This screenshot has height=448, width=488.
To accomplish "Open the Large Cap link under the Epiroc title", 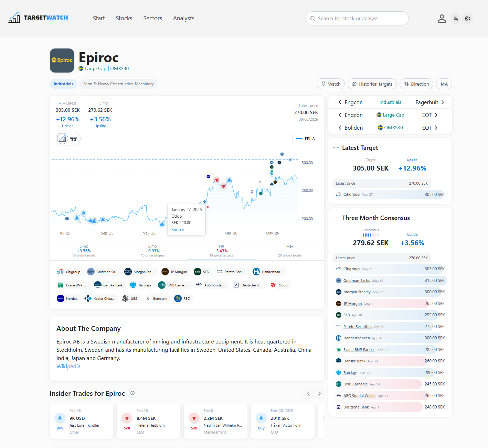I will 96,68.
